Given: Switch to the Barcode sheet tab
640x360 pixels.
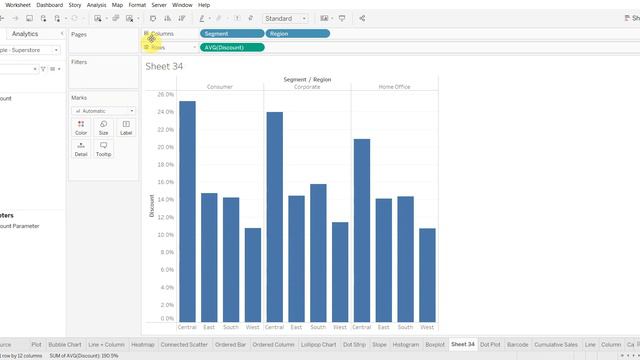Looking at the screenshot, I should tap(517, 344).
